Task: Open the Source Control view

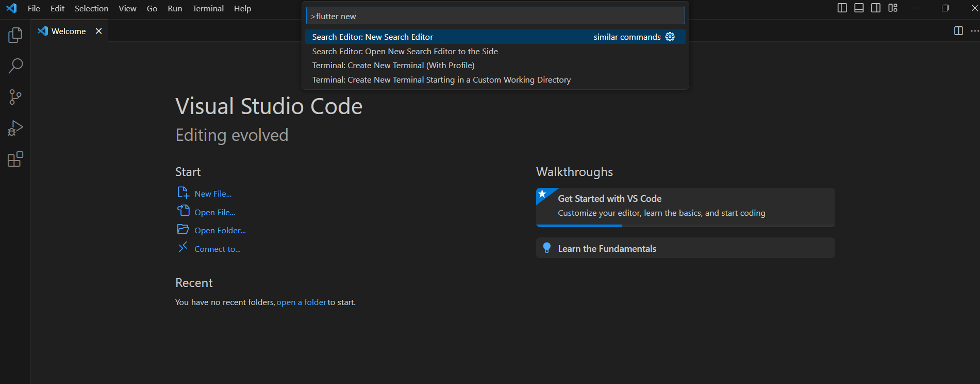Action: [15, 97]
